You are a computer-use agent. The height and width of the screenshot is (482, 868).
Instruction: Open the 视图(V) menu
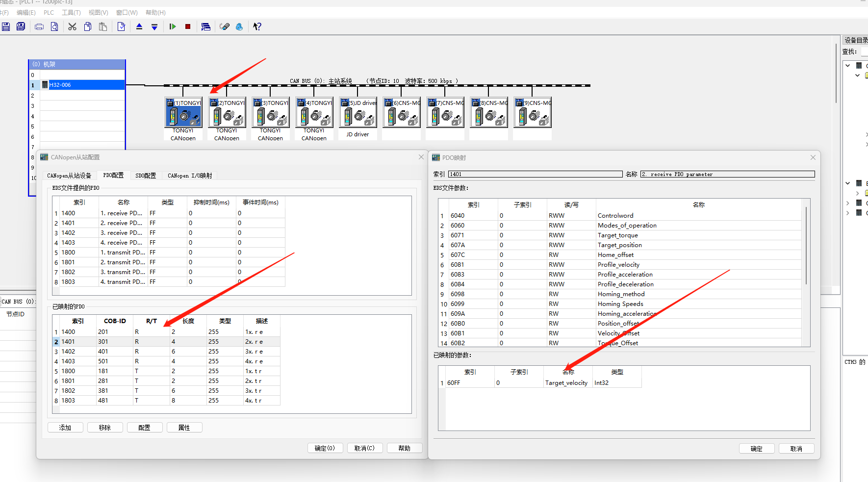(x=98, y=13)
